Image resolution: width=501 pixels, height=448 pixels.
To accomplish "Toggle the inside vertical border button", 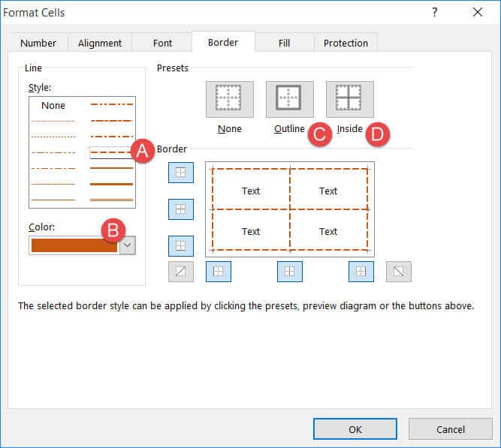I will (x=290, y=272).
